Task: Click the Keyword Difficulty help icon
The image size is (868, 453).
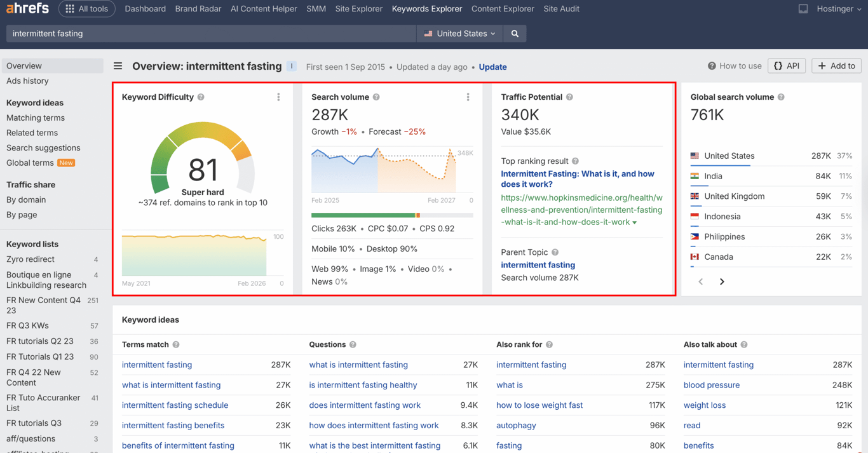Action: (x=201, y=97)
